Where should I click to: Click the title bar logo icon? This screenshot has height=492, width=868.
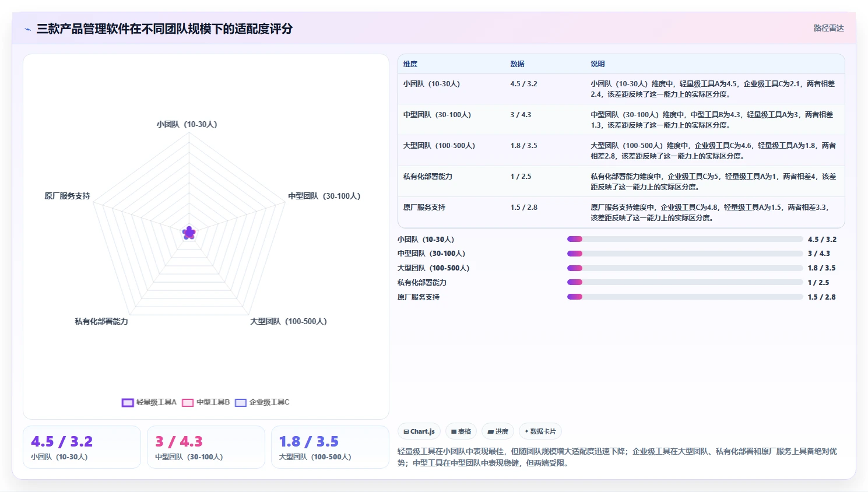tap(27, 29)
